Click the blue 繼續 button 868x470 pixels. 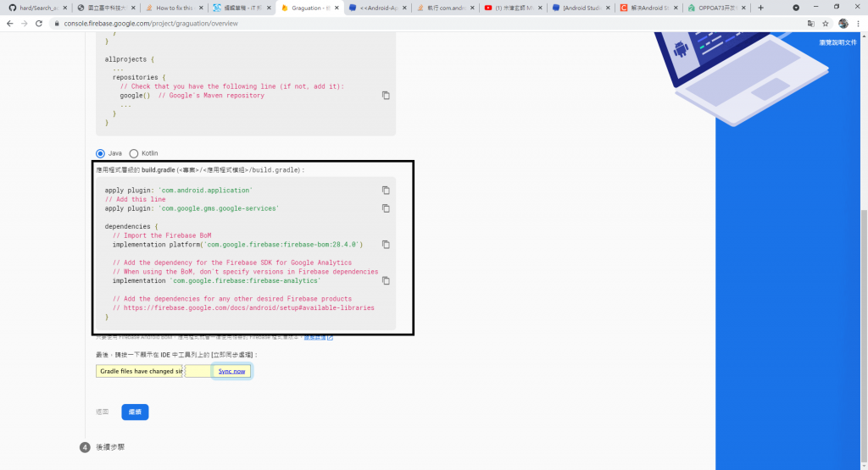(x=135, y=412)
